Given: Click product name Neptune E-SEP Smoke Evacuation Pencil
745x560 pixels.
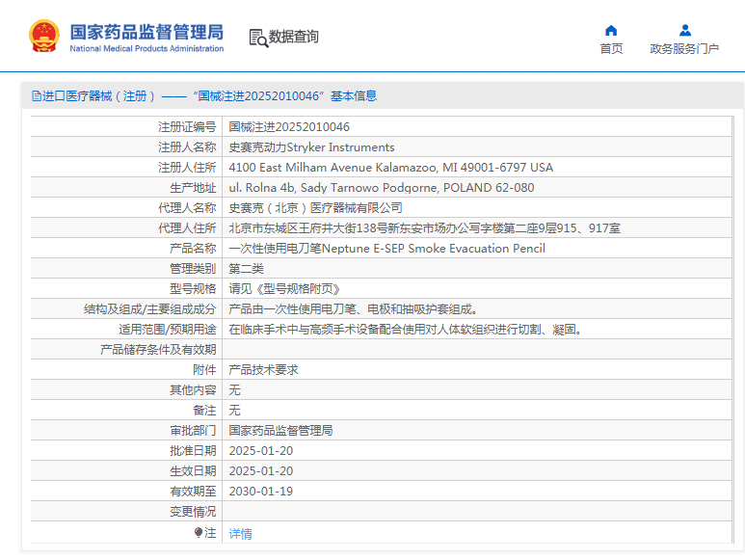Looking at the screenshot, I should [x=386, y=249].
